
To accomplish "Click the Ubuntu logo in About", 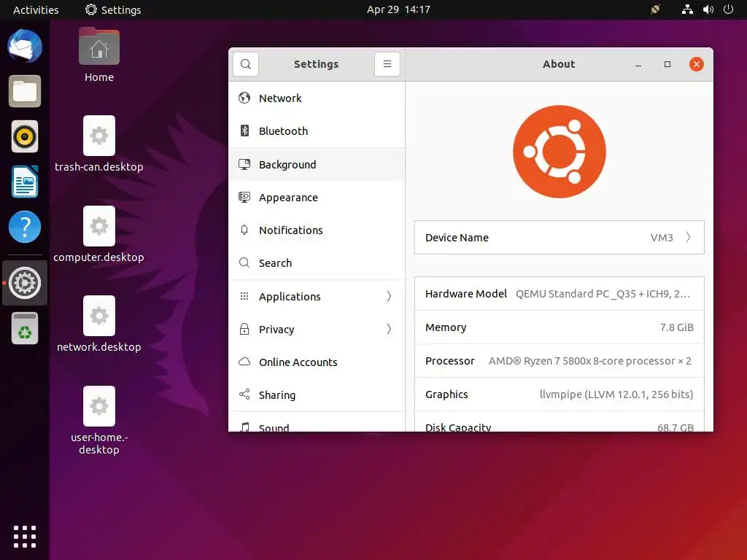I will tap(560, 152).
